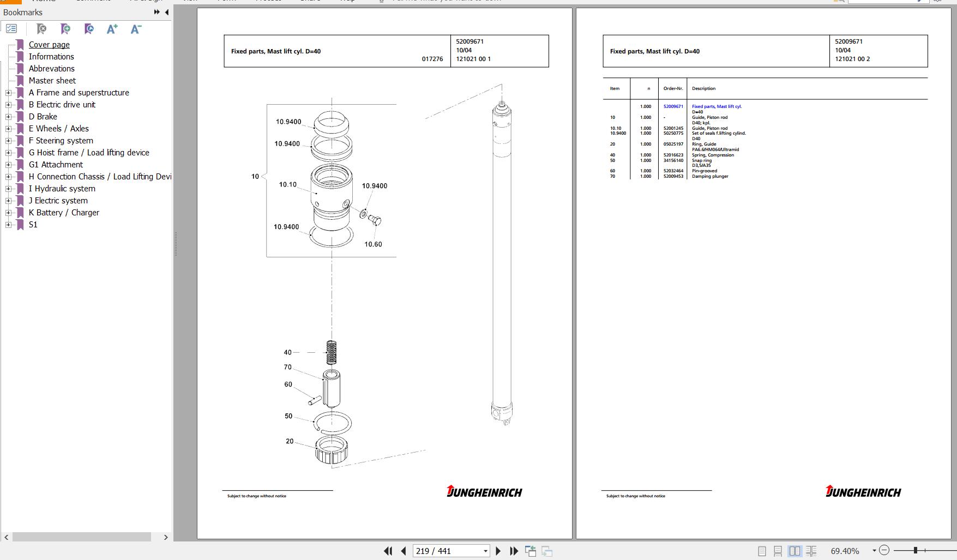957x560 pixels.
Task: Expand the A Frame and superstructure bookmark
Action: (x=8, y=93)
